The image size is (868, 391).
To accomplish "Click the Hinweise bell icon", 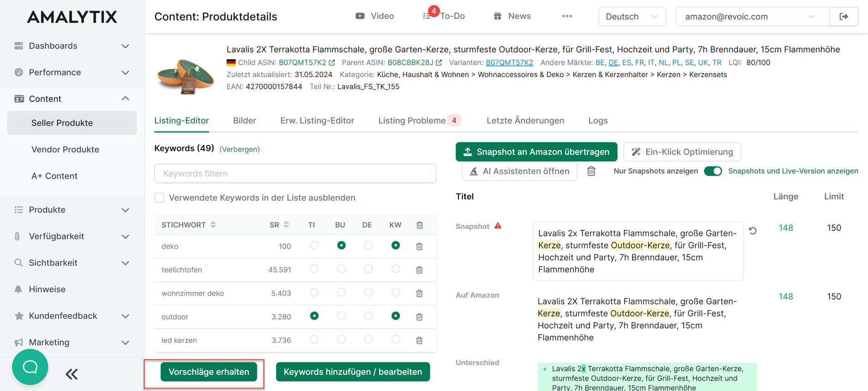I will [x=18, y=289].
